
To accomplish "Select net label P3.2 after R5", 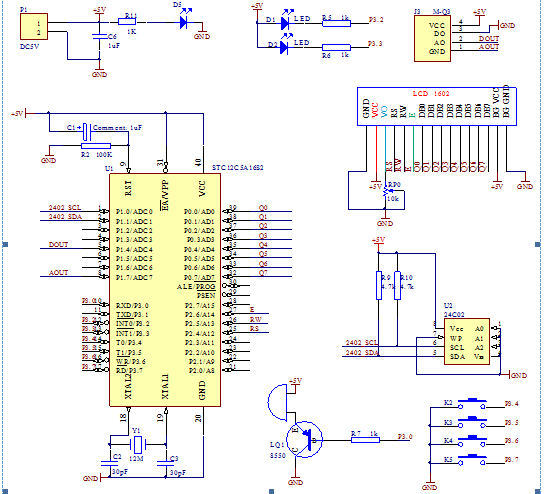I will pos(376,20).
